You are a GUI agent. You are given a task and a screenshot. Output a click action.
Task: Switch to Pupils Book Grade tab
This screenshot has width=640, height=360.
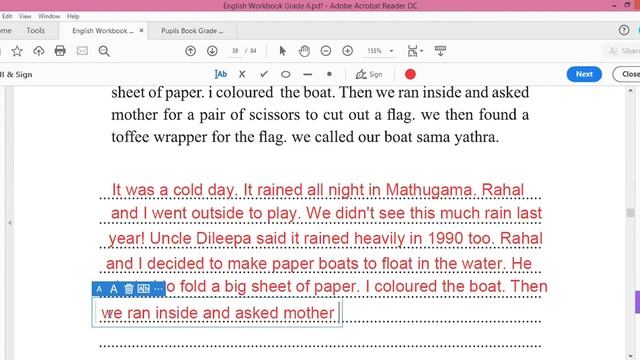point(192,31)
